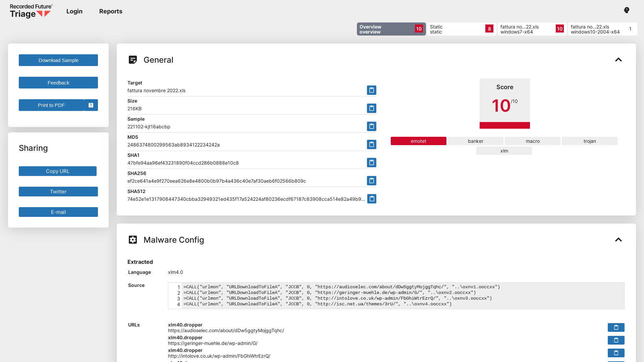
Task: Copy the SHA1 hash to clipboard
Action: [x=371, y=163]
